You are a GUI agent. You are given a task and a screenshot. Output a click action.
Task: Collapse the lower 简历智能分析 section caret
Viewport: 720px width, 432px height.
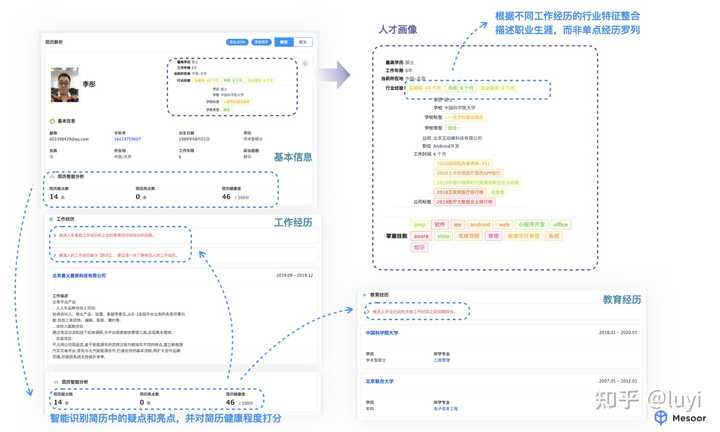pyautogui.click(x=56, y=382)
